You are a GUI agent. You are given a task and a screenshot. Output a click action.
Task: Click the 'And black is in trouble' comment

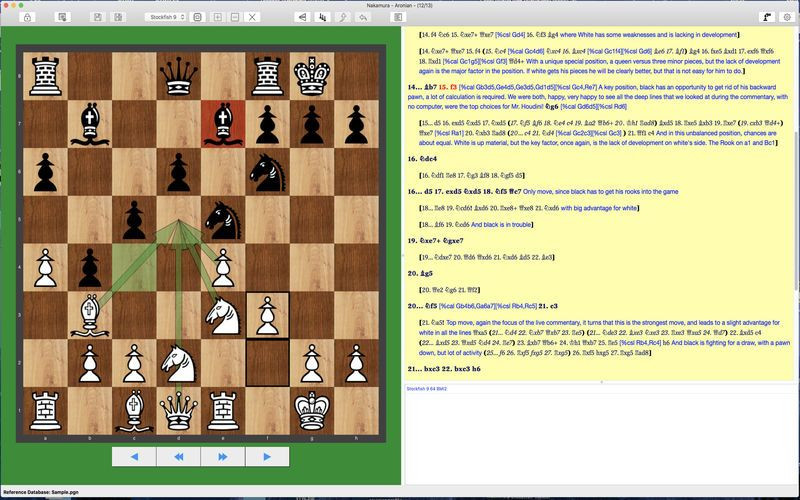[x=502, y=224]
